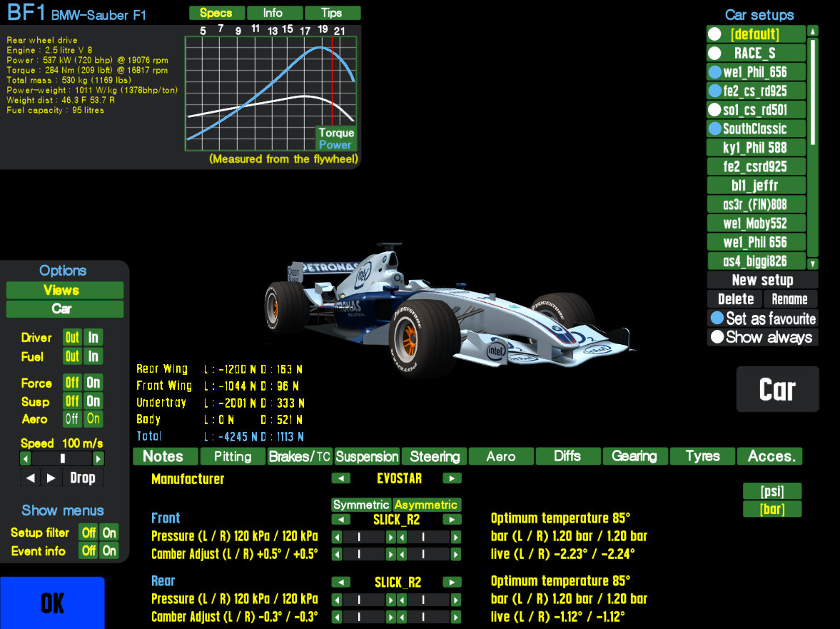Viewport: 840px width, 629px height.
Task: Load setup so1_cs_rd501
Action: click(756, 110)
